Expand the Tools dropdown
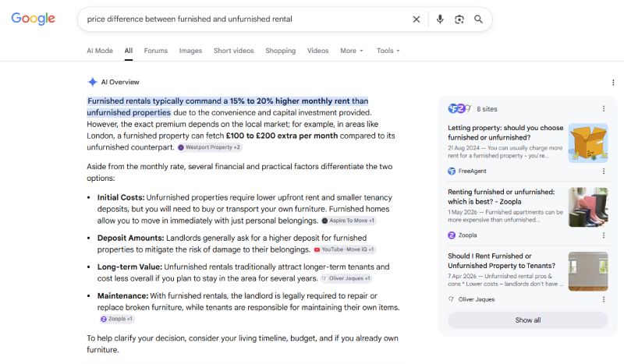The width and height of the screenshot is (624, 364). [388, 51]
